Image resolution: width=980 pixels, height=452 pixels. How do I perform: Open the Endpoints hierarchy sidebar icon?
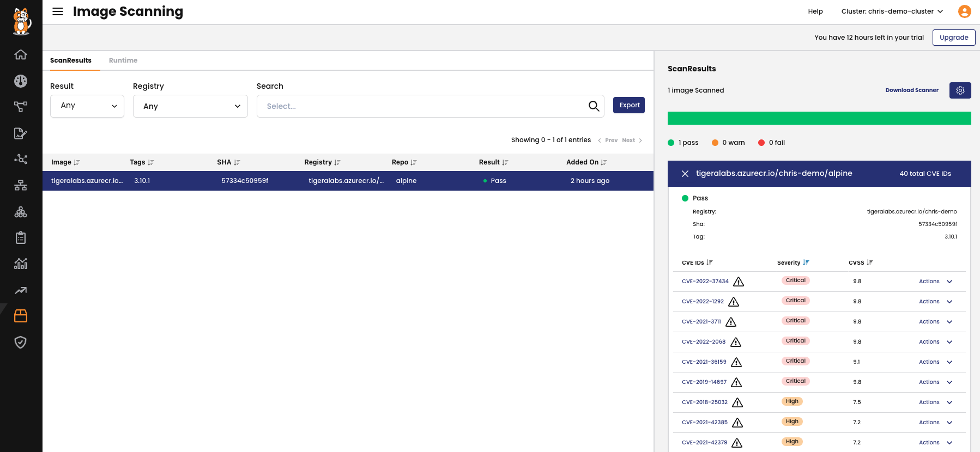click(21, 186)
